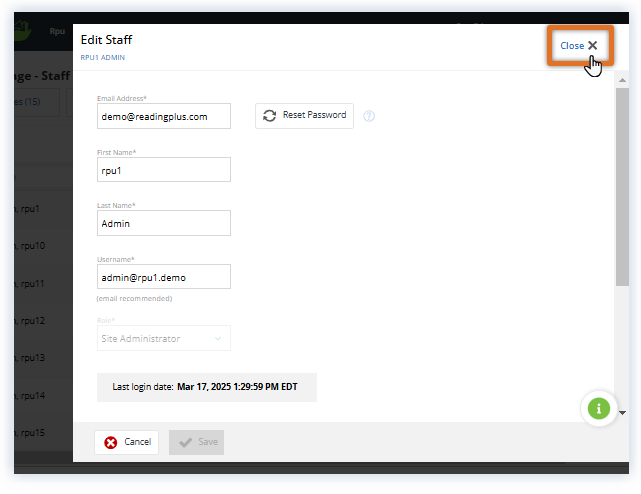Focus the First Name field containing rpu1
Viewport: 641px width, 494px height.
164,170
